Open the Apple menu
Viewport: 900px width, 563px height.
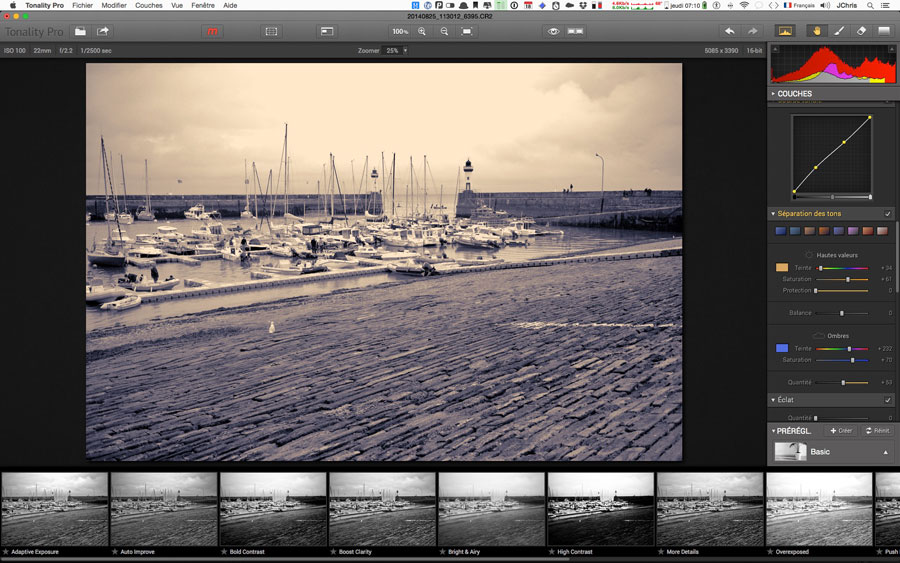click(13, 5)
